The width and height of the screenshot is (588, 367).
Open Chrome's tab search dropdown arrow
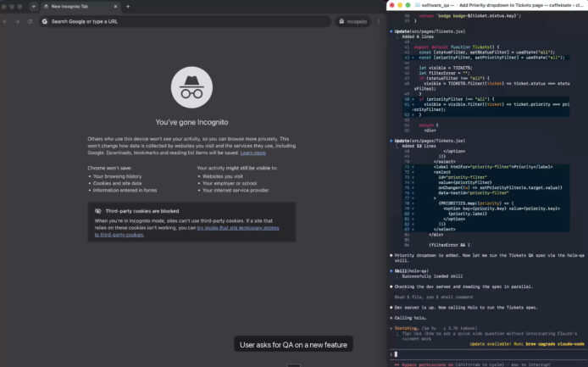click(x=33, y=7)
